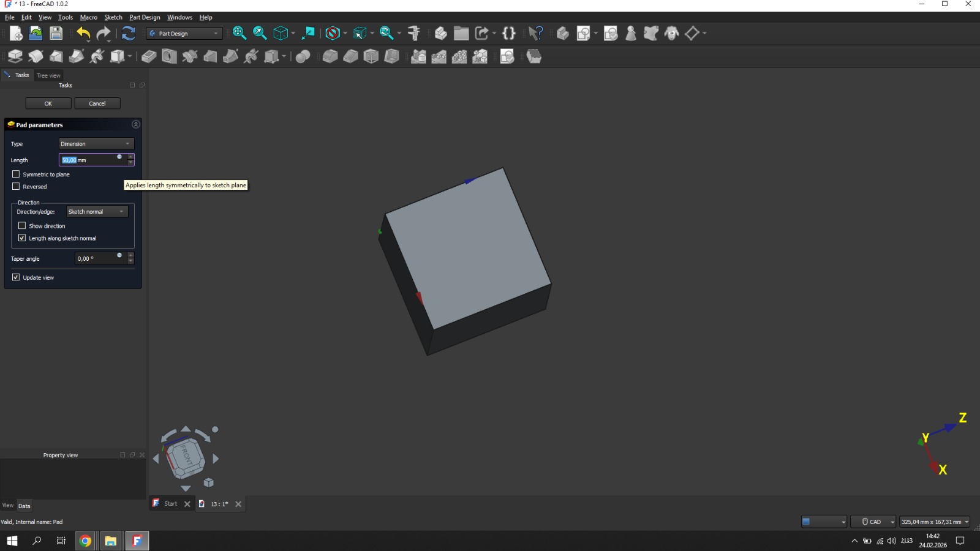
Task: Click the measure caliper tool
Action: coord(414,33)
